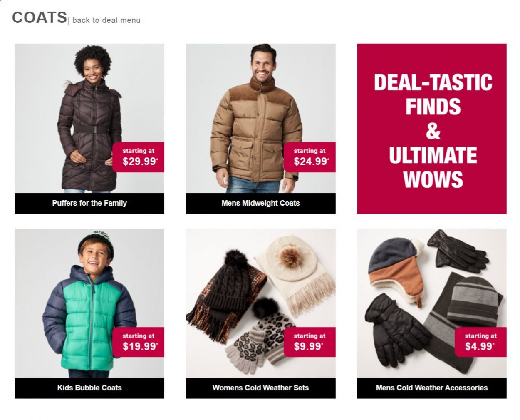Click the 'starting at $9.99' price tag
Screen dimensions: 520x420
[x=310, y=342]
